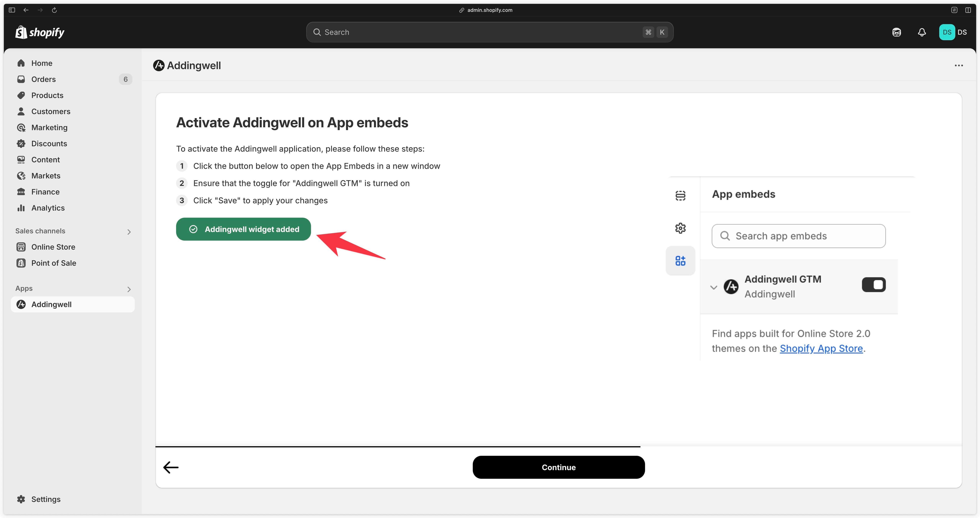Click the Content label in sidebar
The image size is (980, 518).
point(45,159)
